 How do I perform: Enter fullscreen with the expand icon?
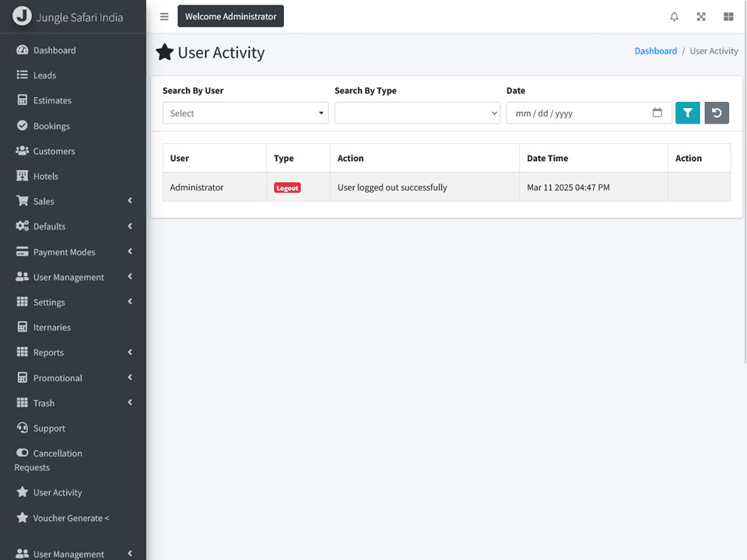pyautogui.click(x=701, y=16)
